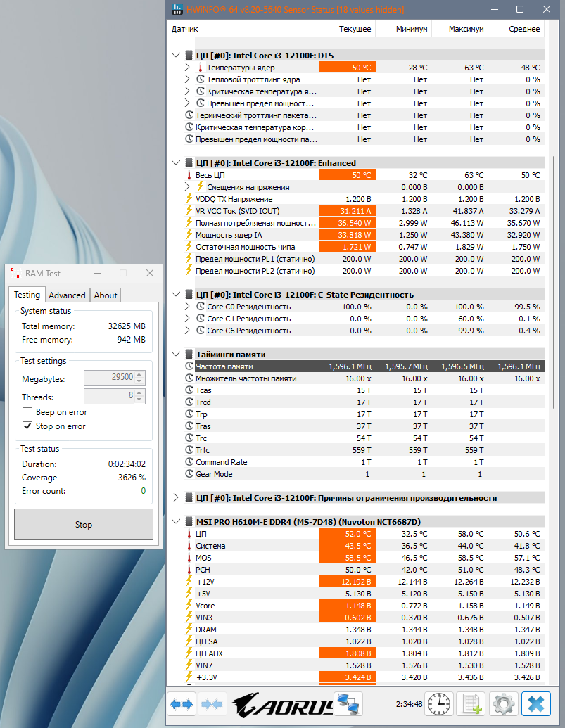This screenshot has height=728, width=565.
Task: Click the chip icon of Тайминги памяти group
Action: pyautogui.click(x=189, y=354)
